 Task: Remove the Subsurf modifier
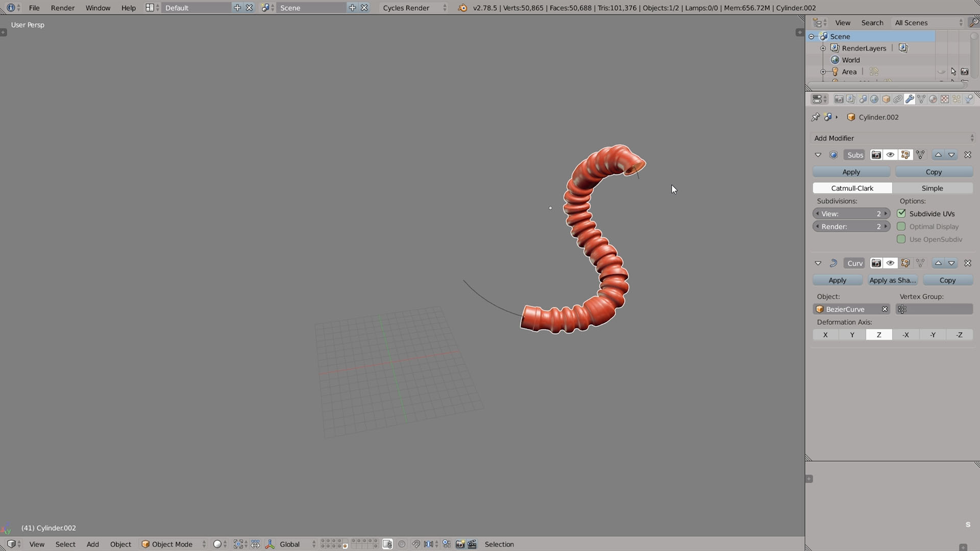click(968, 155)
